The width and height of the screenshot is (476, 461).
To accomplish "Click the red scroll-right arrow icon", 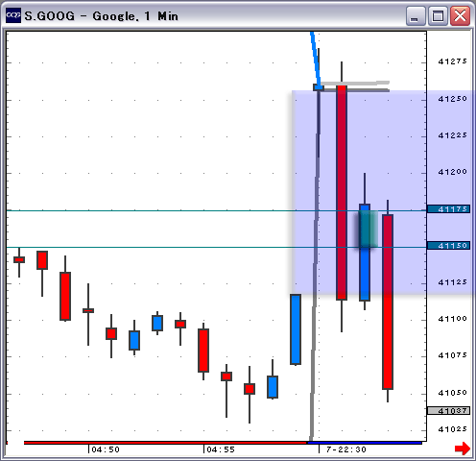I will (x=463, y=449).
